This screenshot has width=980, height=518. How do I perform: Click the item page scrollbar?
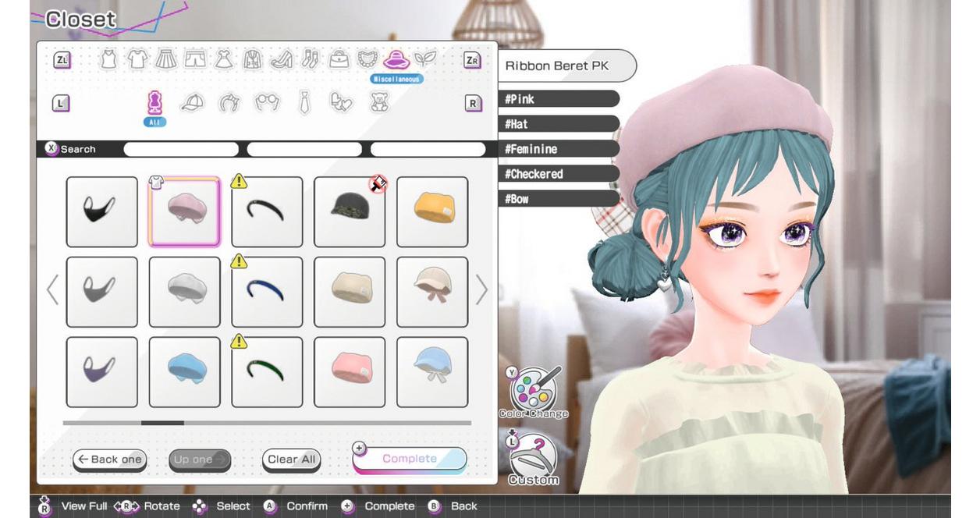pyautogui.click(x=267, y=423)
